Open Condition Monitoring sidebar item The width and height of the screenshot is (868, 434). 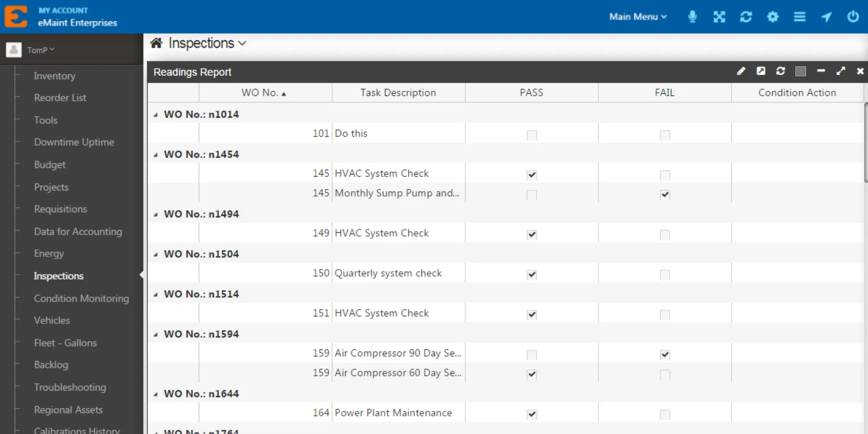(82, 299)
